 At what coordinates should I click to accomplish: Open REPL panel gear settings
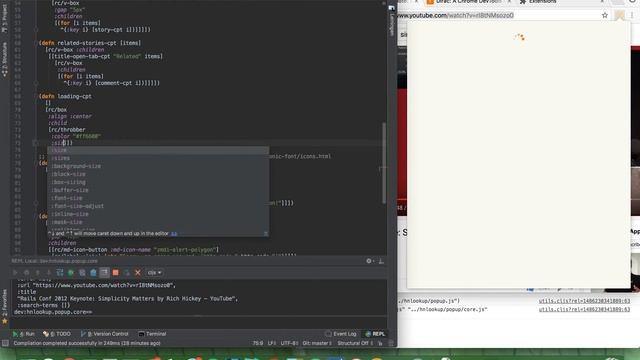(369, 261)
